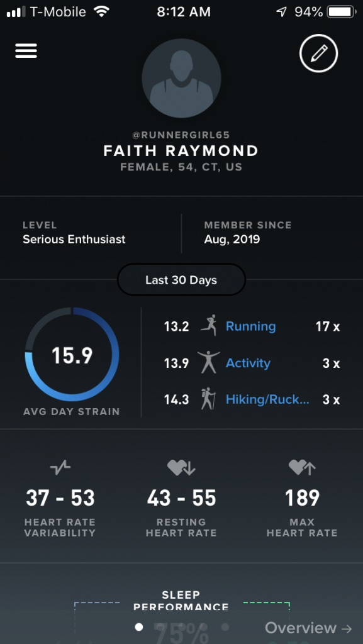Tap the location arrow in status bar
The width and height of the screenshot is (363, 644).
(281, 12)
